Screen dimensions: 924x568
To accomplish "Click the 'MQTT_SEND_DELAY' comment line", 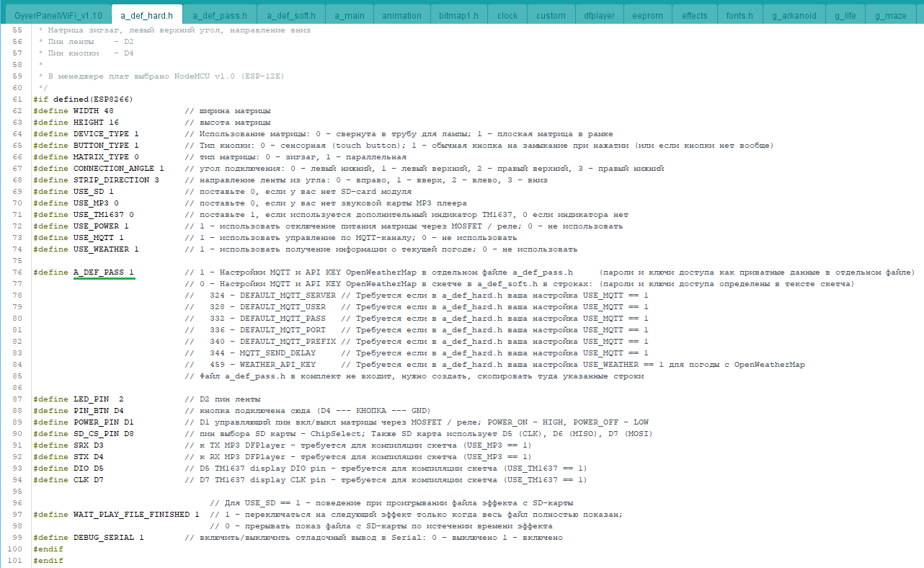I will tap(417, 353).
